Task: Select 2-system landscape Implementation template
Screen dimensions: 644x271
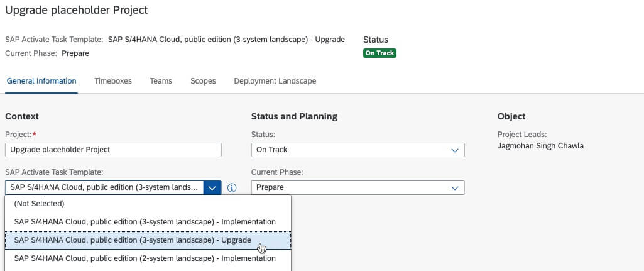Action: click(148, 258)
